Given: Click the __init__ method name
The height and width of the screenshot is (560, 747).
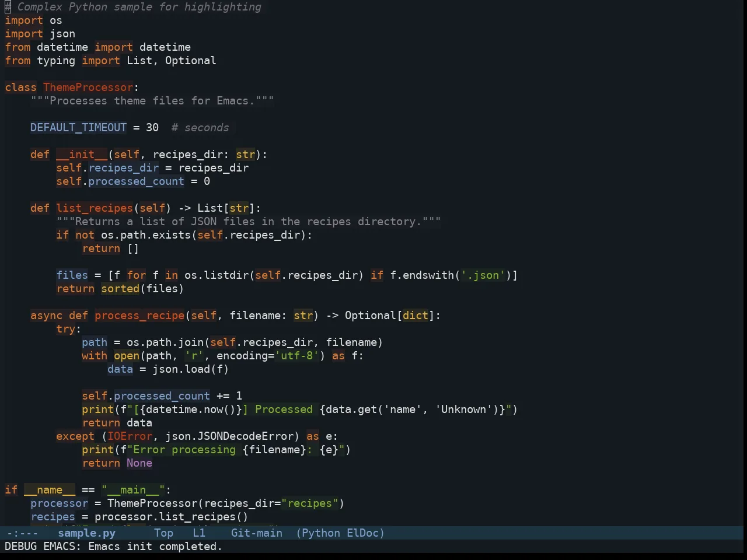Looking at the screenshot, I should click(82, 155).
